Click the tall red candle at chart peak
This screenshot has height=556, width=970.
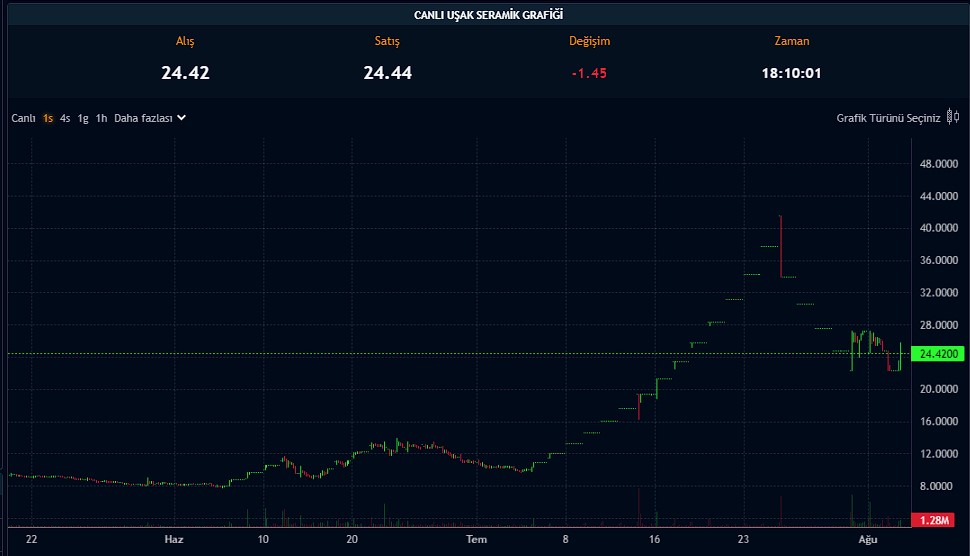coord(780,245)
